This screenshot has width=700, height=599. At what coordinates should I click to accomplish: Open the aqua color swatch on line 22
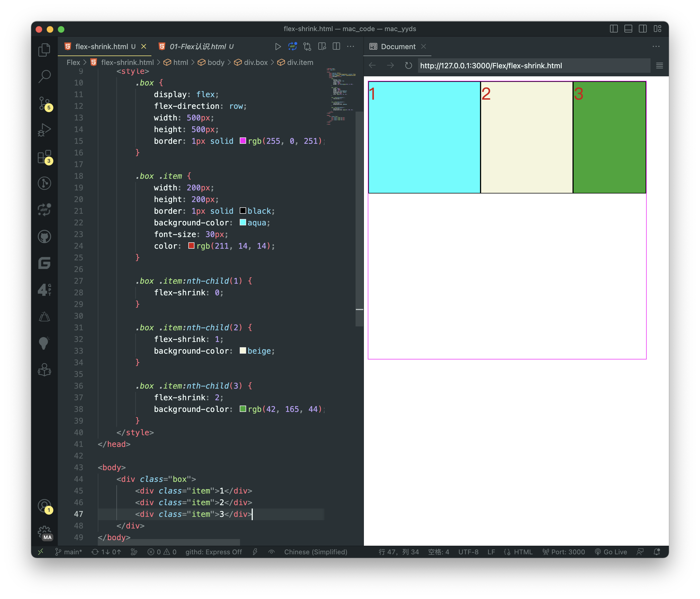pyautogui.click(x=243, y=222)
